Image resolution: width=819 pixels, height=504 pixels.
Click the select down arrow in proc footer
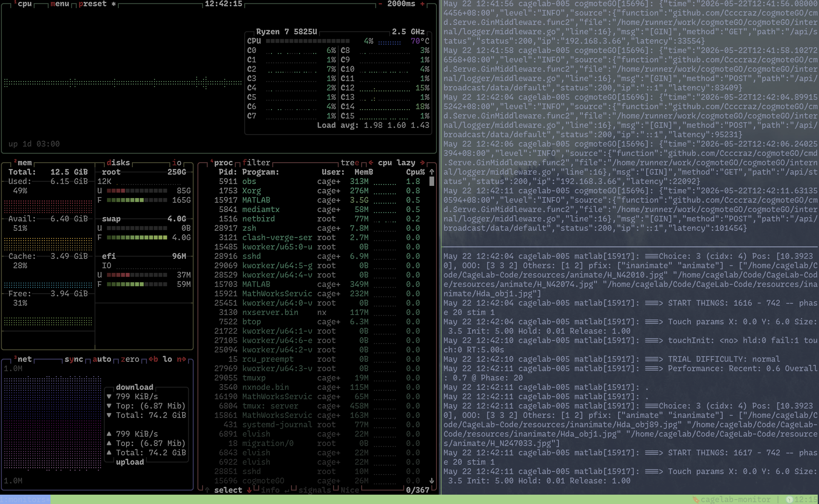pos(249,490)
